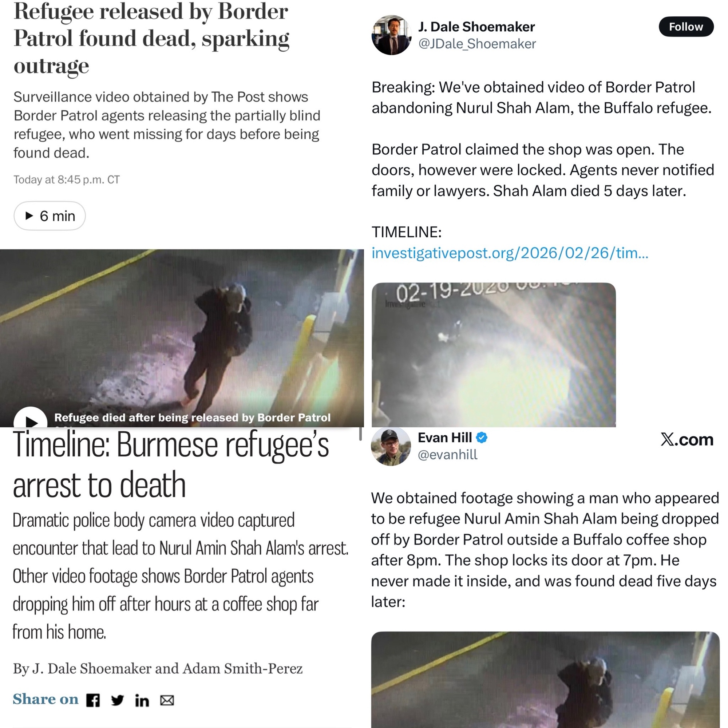
Task: Play the Refugee died video
Action: coord(31,419)
